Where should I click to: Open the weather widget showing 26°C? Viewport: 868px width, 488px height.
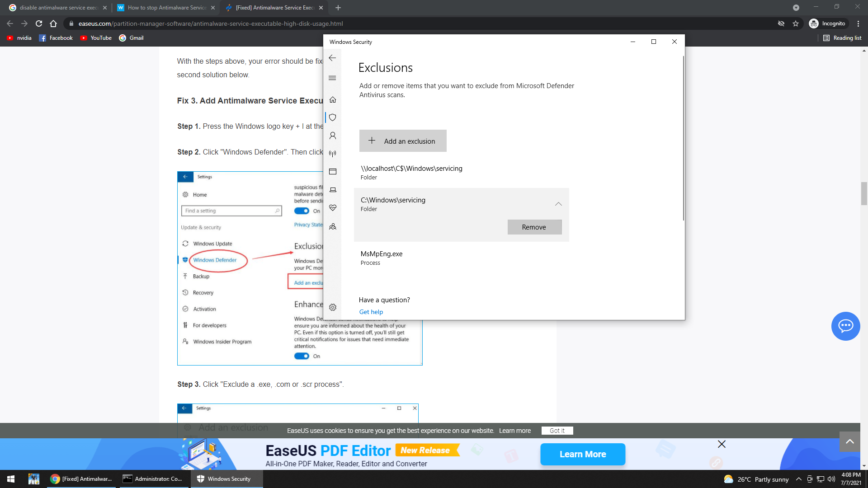point(756,479)
